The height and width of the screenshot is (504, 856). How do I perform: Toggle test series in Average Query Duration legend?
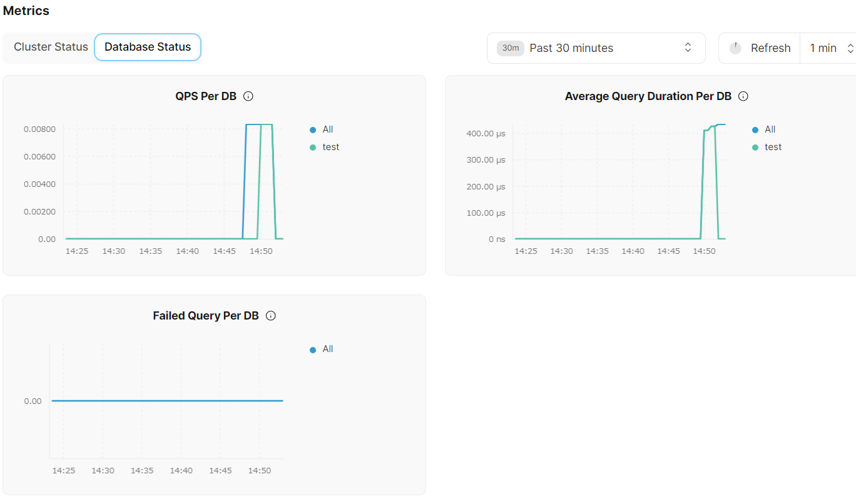pos(773,147)
